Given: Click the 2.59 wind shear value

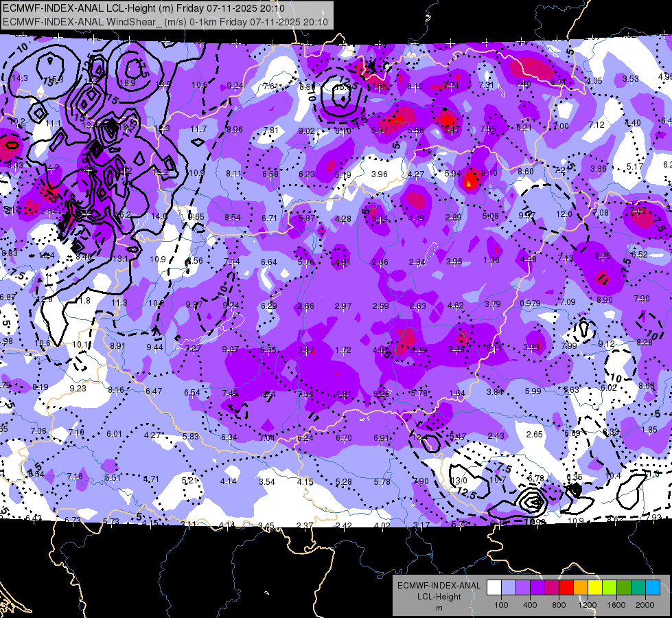Looking at the screenshot, I should pyautogui.click(x=380, y=306).
